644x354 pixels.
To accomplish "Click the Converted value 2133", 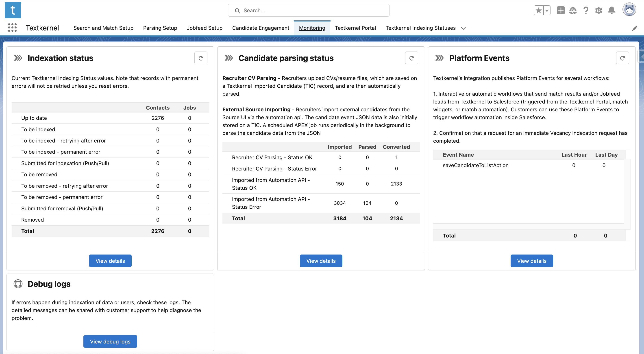I will tap(396, 184).
